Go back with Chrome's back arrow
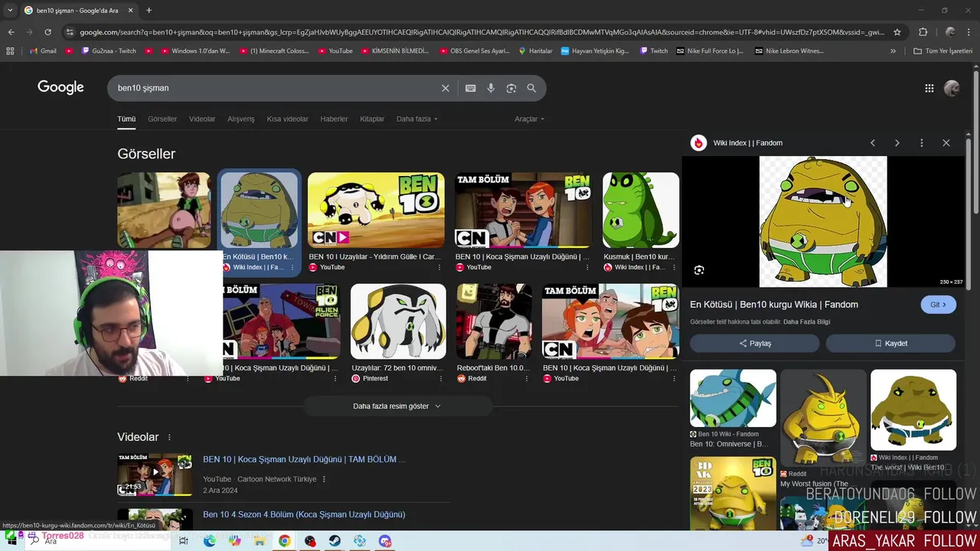This screenshot has width=980, height=551. tap(11, 32)
